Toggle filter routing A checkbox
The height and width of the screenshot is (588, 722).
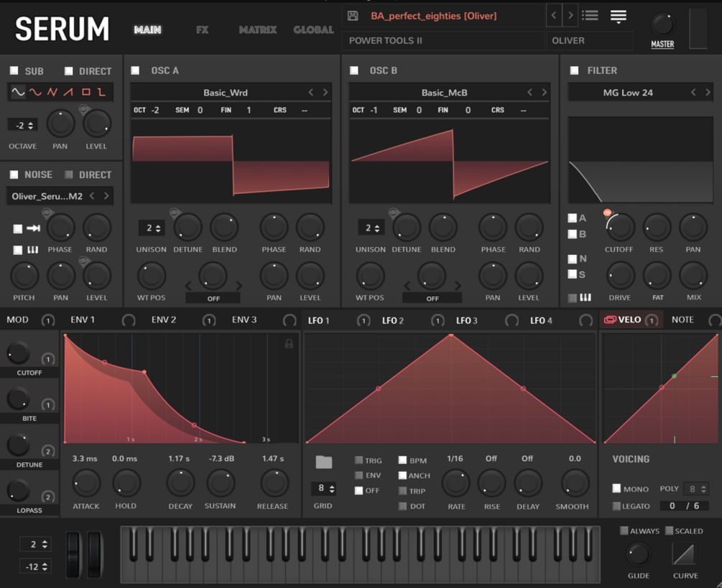click(x=573, y=218)
